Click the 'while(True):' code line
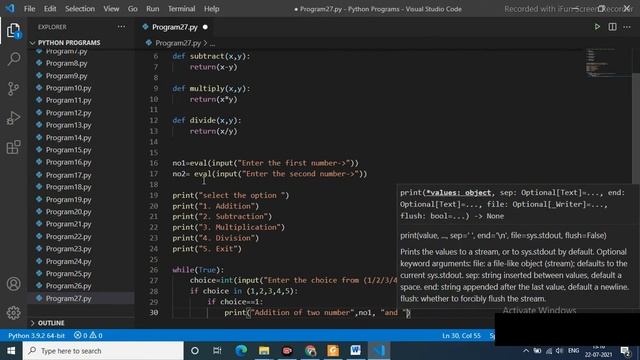Image resolution: width=640 pixels, height=360 pixels. [198, 270]
